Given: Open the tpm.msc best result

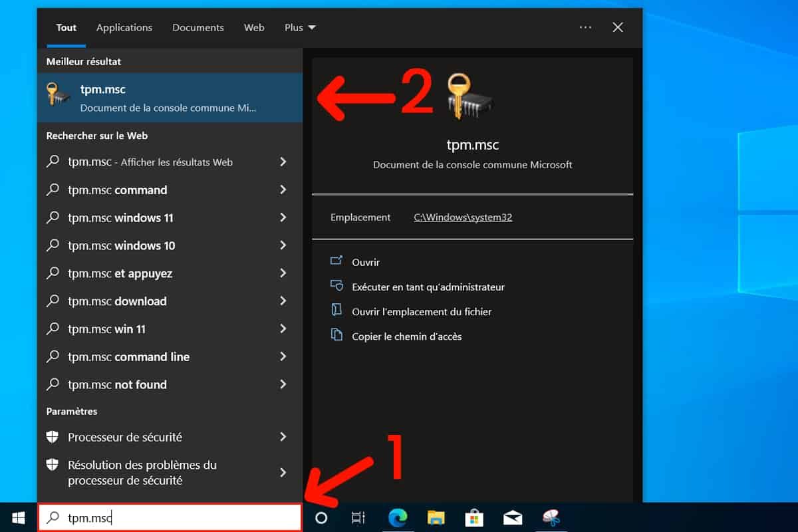Looking at the screenshot, I should (170, 98).
